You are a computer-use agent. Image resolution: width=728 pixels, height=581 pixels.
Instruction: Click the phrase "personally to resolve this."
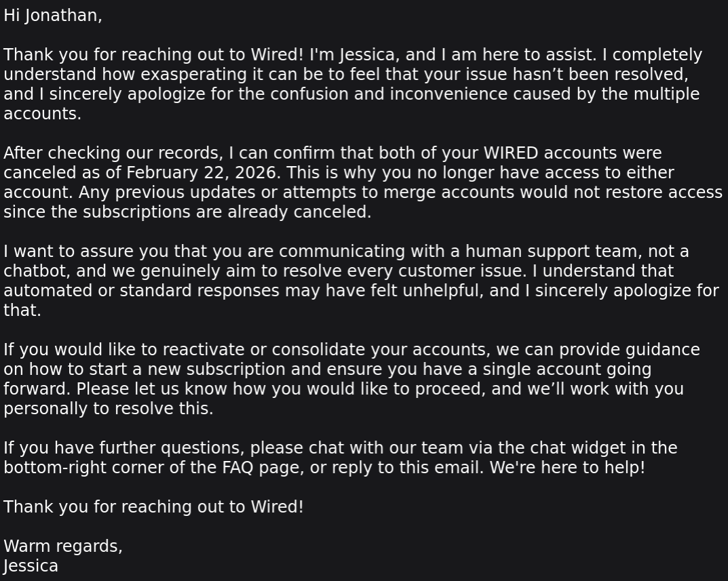[109, 409]
